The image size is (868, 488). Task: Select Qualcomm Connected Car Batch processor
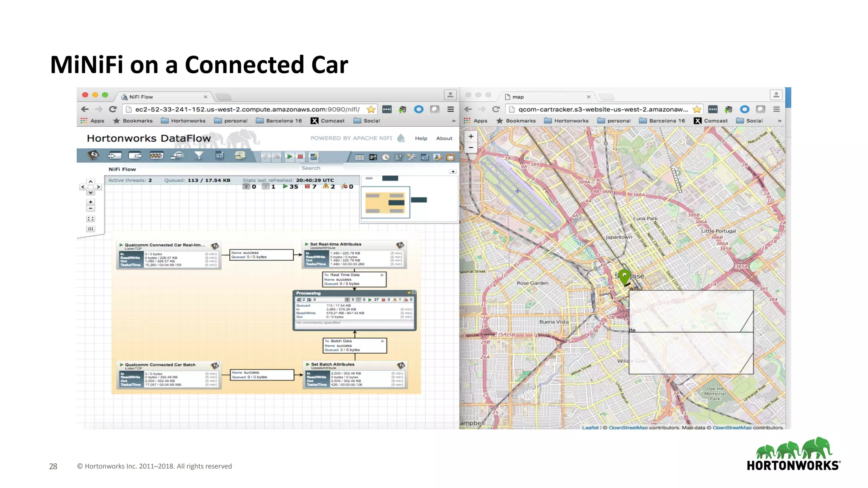(169, 375)
